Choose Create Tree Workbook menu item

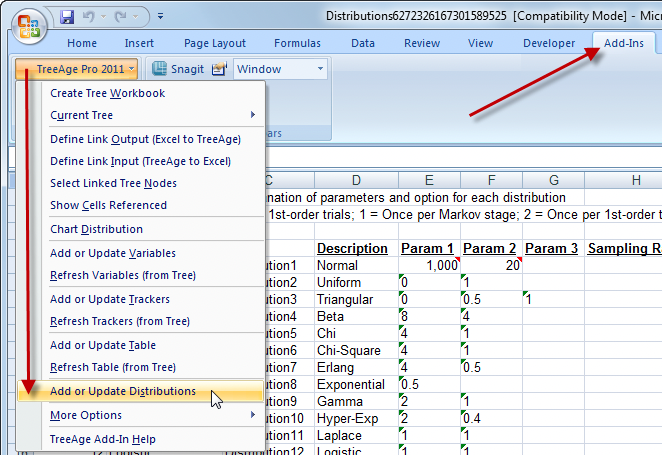click(x=140, y=93)
